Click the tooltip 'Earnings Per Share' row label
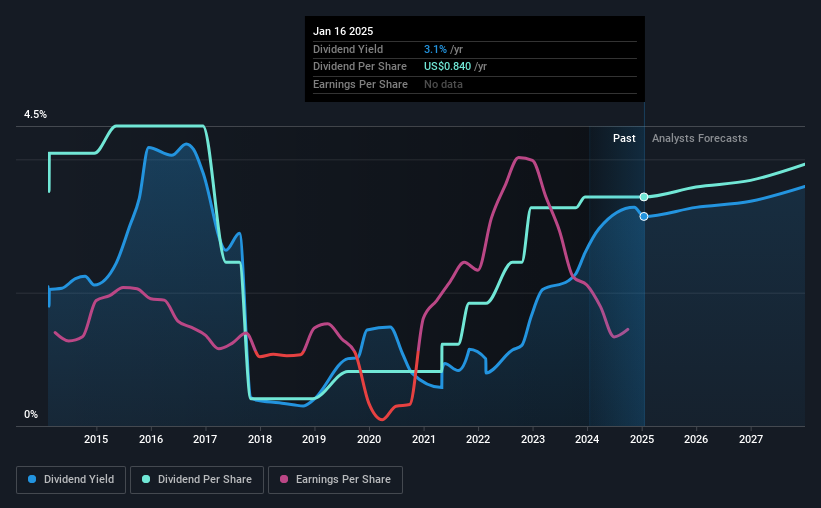 [x=360, y=84]
